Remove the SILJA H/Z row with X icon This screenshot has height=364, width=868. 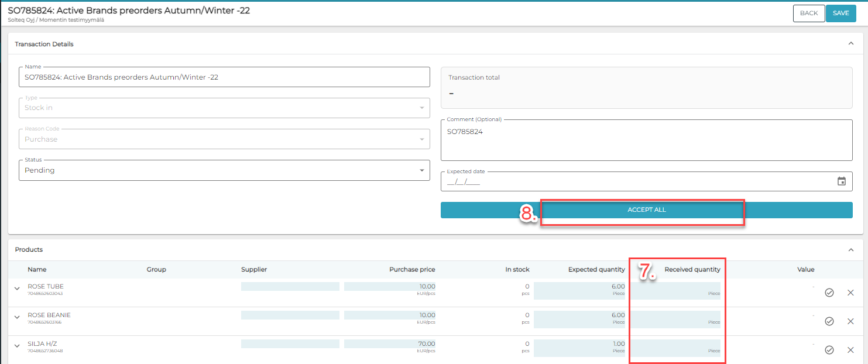click(850, 350)
